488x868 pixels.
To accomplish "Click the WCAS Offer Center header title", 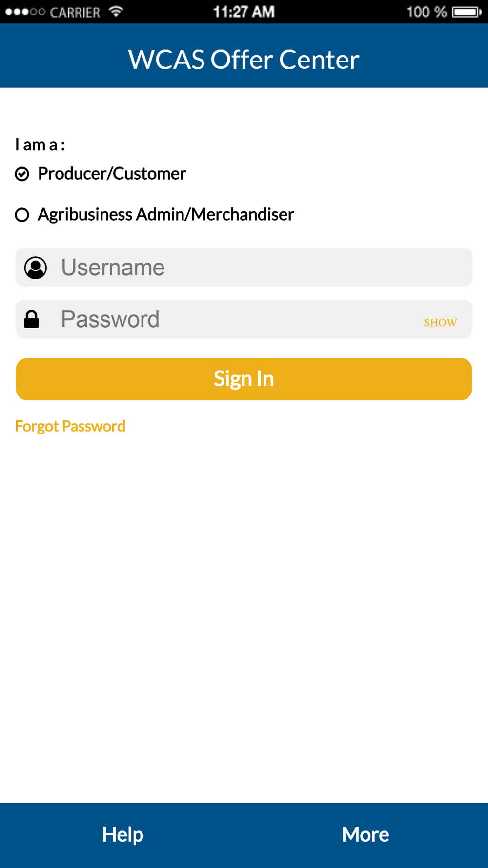I will coord(244,60).
